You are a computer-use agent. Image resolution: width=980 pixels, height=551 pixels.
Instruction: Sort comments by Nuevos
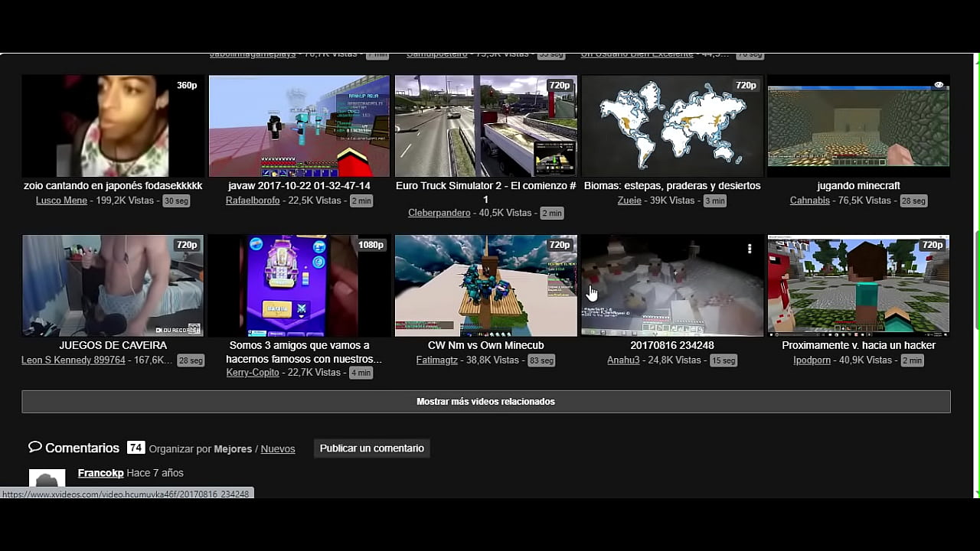(278, 449)
